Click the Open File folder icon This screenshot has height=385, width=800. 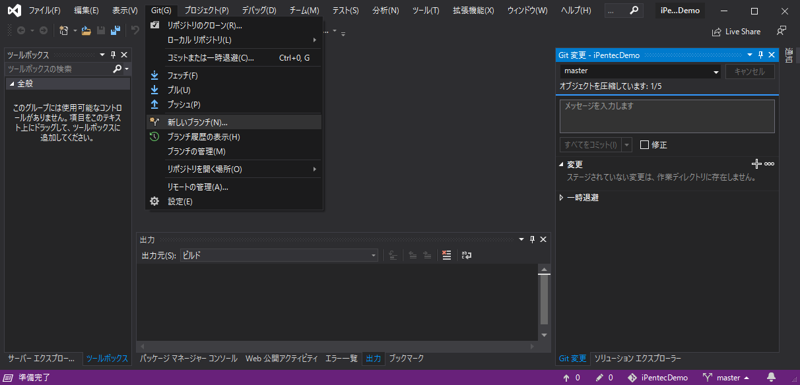tap(87, 31)
